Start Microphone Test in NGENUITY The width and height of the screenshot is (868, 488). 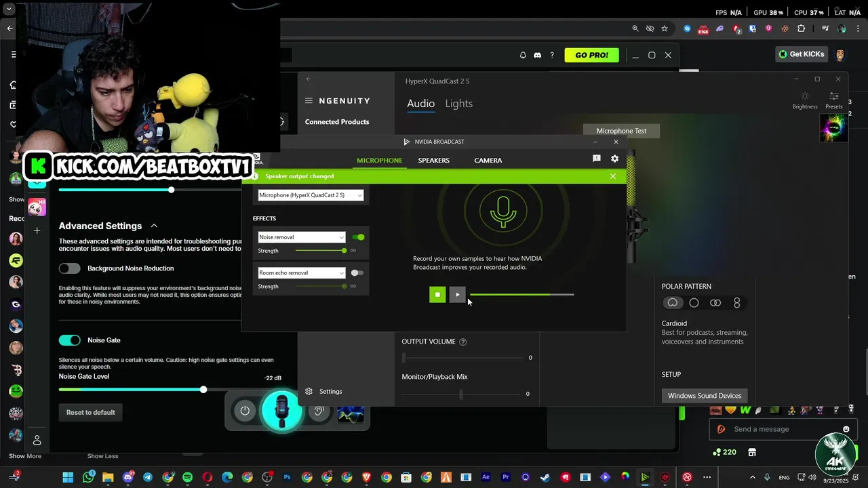(621, 131)
